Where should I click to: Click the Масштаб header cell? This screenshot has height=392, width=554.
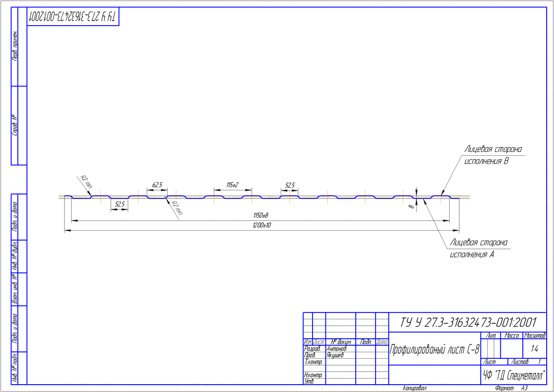click(x=535, y=335)
